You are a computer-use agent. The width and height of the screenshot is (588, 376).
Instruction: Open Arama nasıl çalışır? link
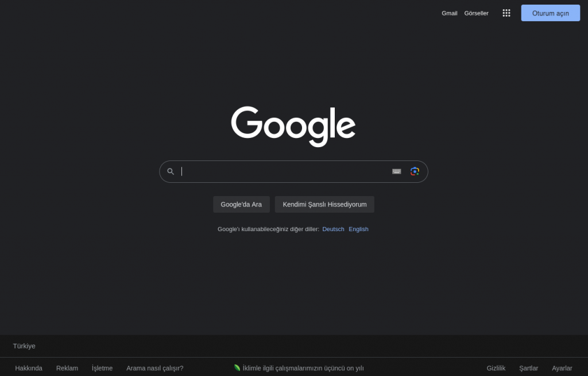155,368
